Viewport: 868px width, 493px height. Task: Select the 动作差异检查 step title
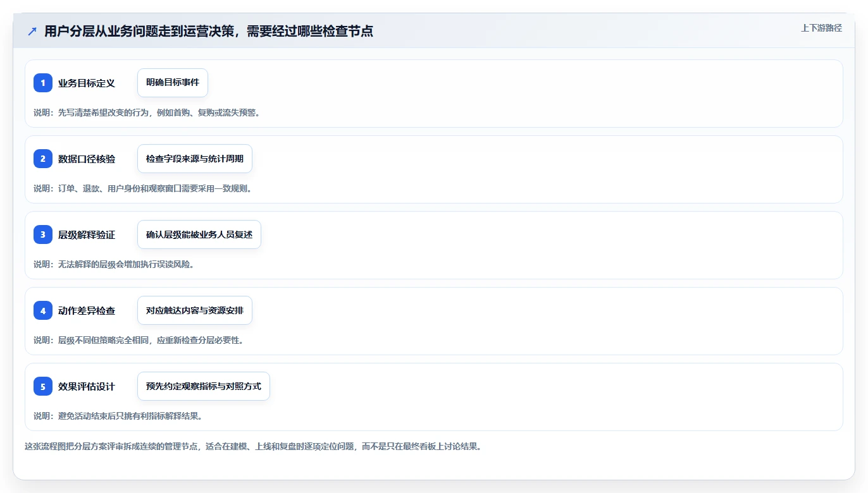click(87, 311)
